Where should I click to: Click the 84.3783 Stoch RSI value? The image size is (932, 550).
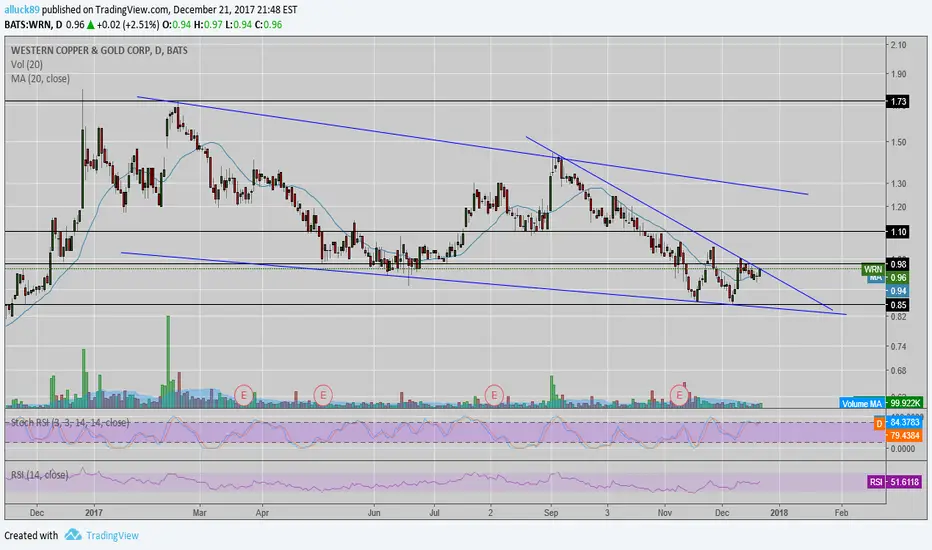click(904, 422)
